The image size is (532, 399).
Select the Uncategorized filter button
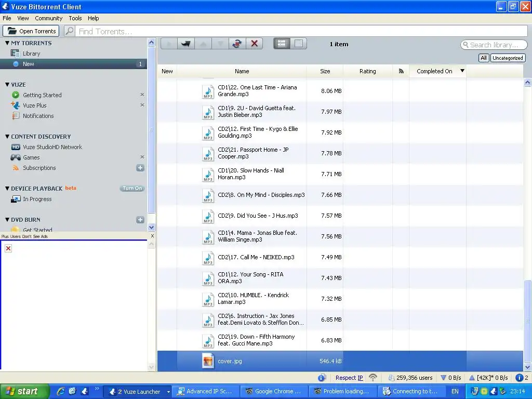click(x=508, y=58)
